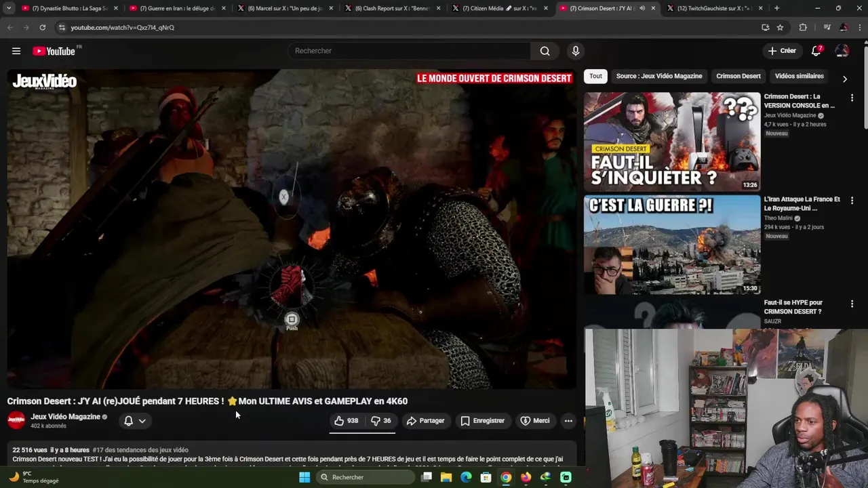Select Source : Jeux Vidéo Magazine chip
This screenshot has width=868, height=488.
pos(659,76)
